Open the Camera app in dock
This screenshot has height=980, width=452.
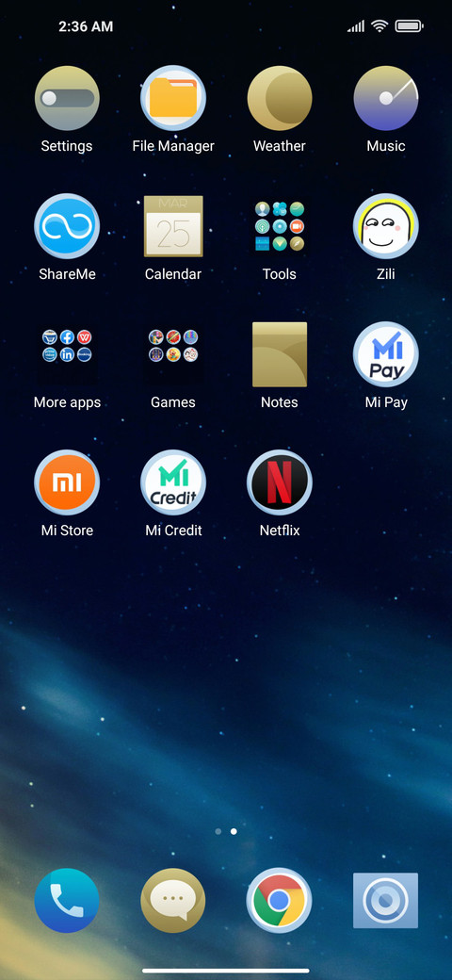[386, 901]
